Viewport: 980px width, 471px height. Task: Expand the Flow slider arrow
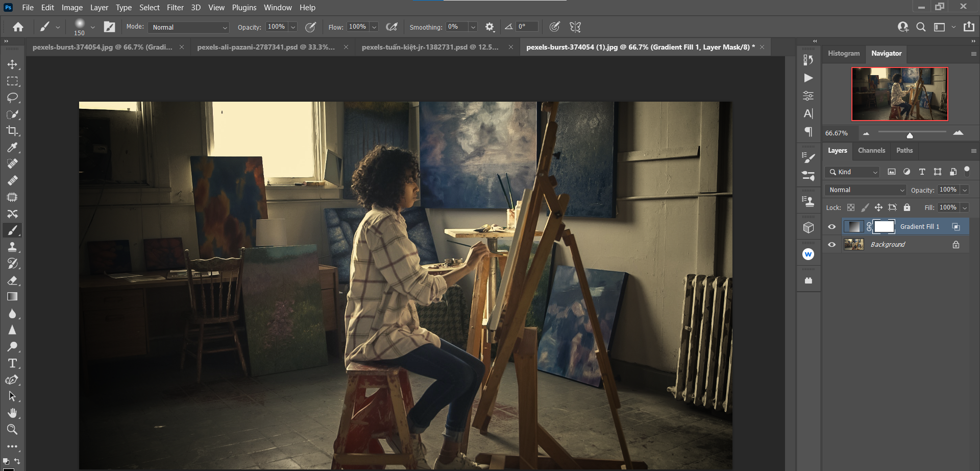click(x=374, y=27)
